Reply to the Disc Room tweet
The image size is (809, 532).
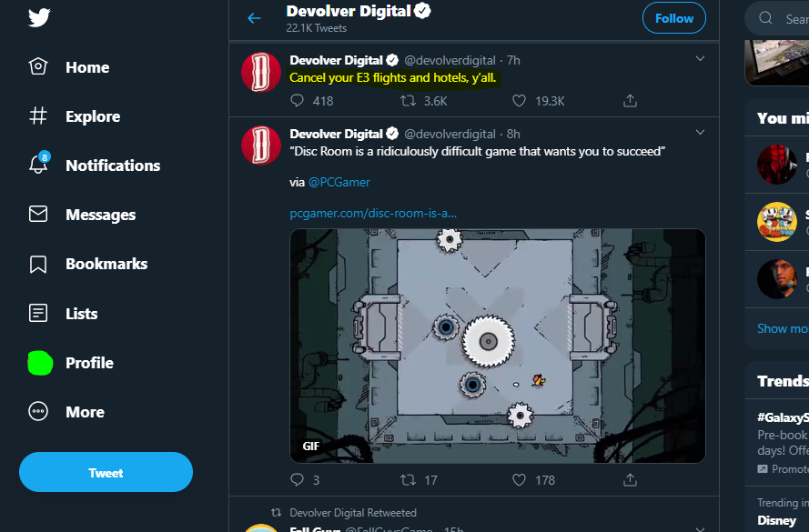[298, 480]
